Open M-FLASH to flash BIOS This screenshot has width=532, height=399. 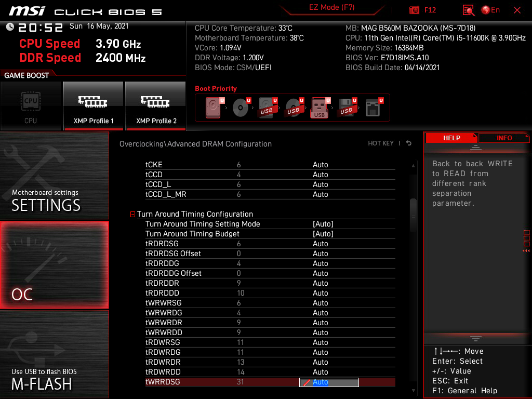click(54, 354)
